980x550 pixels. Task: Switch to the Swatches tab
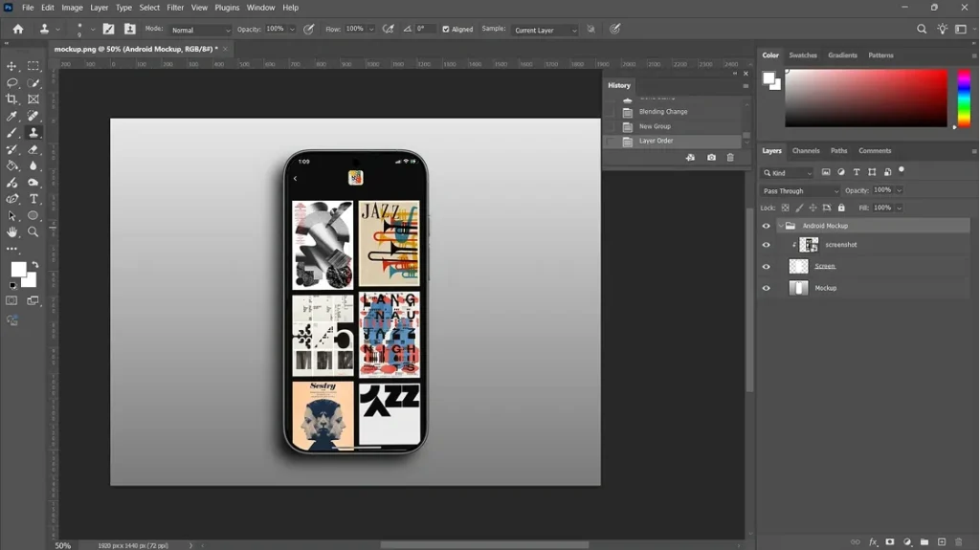(803, 55)
